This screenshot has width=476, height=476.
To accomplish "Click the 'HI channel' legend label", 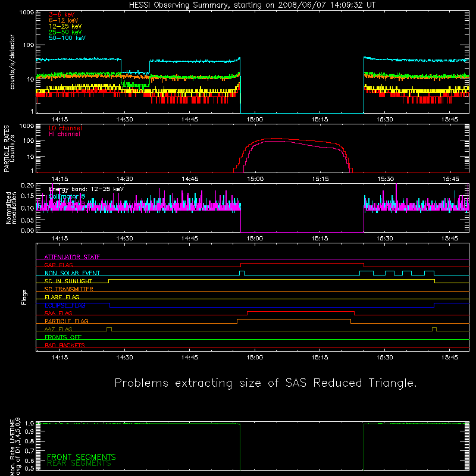I will coord(65,134).
